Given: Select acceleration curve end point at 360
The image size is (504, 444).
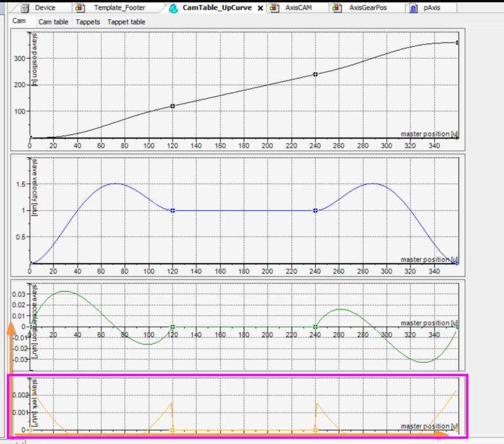Looking at the screenshot, I should click(x=457, y=327).
